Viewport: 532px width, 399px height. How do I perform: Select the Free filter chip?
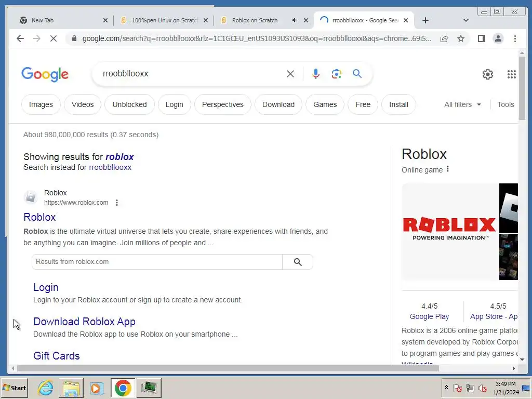pyautogui.click(x=363, y=104)
